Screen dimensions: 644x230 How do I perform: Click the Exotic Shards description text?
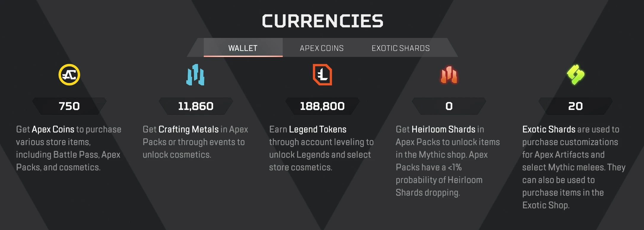[574, 167]
